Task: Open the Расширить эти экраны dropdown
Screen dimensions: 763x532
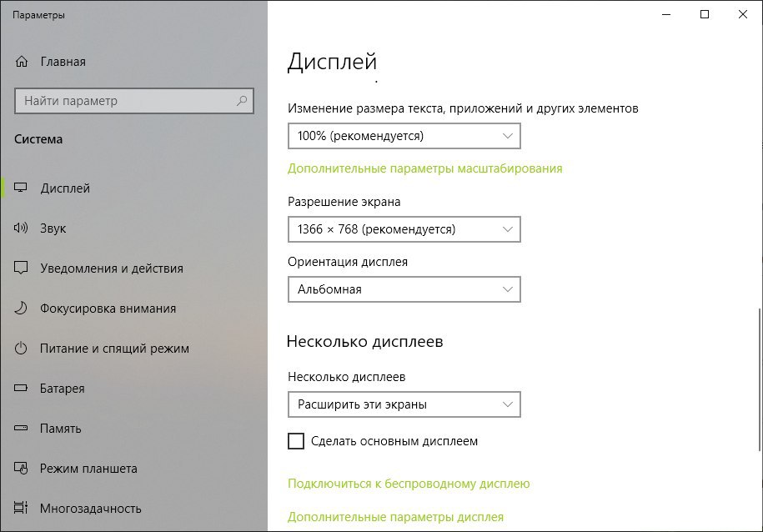Action: coord(404,404)
